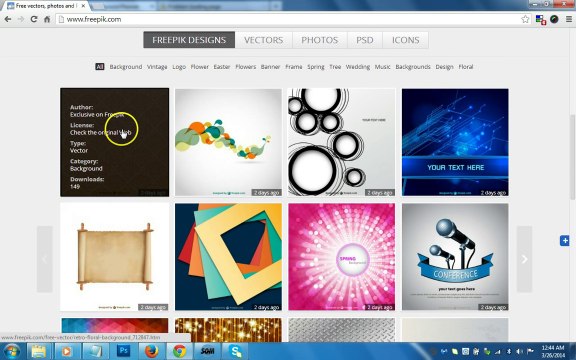The height and width of the screenshot is (360, 576).
Task: Click the page vertical scrollbar
Action: coord(572,157)
